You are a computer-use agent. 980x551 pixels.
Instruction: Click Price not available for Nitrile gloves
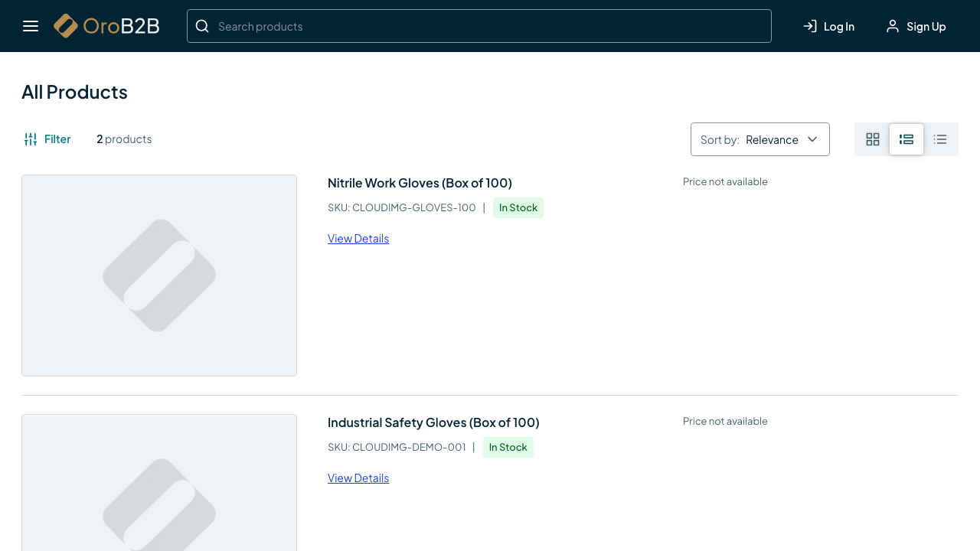(725, 181)
